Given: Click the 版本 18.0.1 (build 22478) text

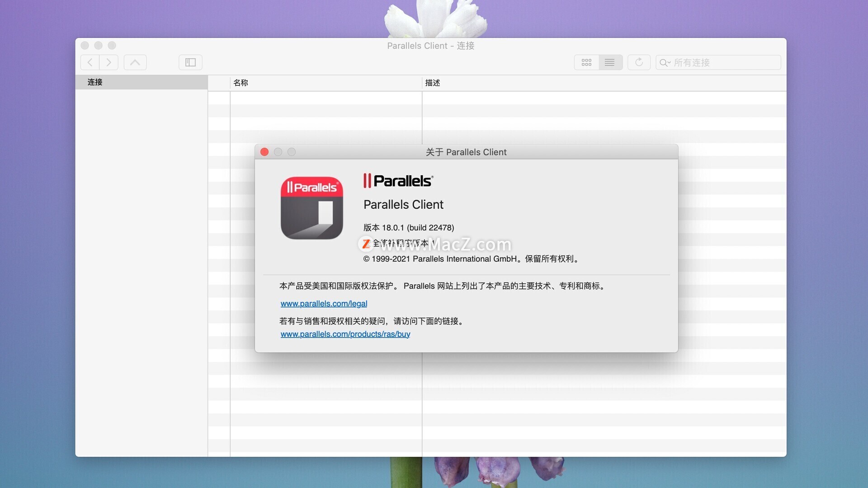Looking at the screenshot, I should pos(409,227).
